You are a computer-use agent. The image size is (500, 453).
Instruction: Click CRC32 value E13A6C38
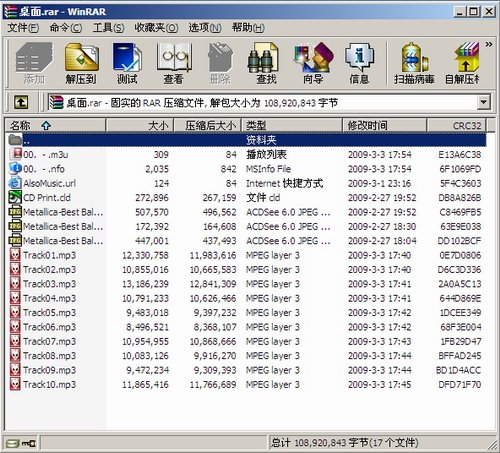460,154
